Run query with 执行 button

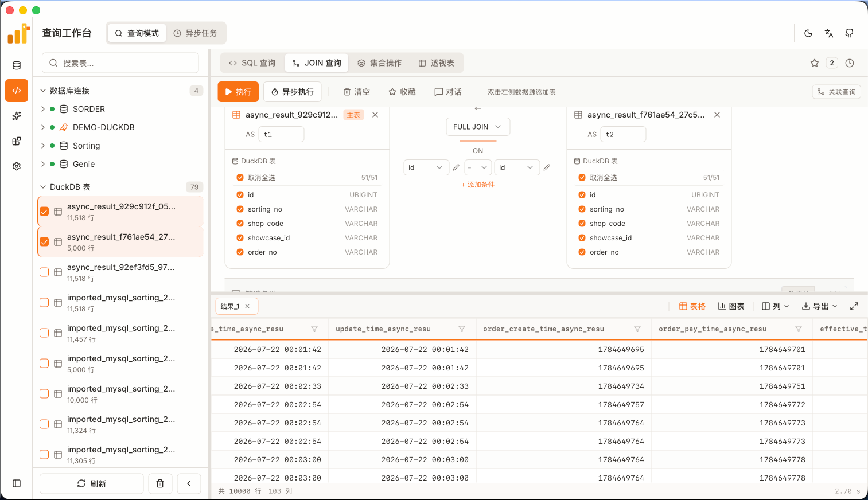[238, 92]
